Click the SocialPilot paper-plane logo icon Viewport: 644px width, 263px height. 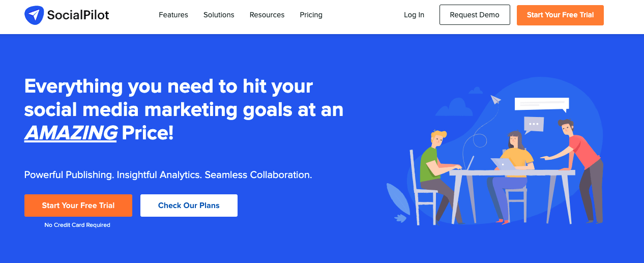click(34, 15)
